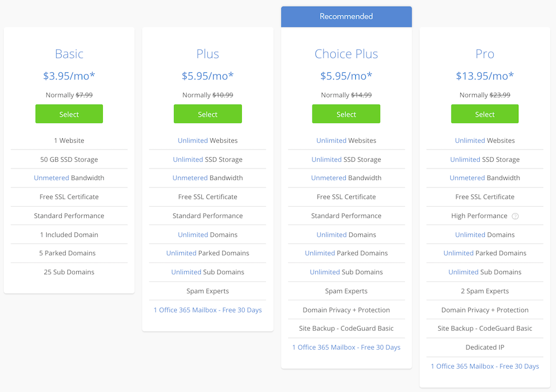Click the High Performance help question-mark icon

click(x=515, y=216)
